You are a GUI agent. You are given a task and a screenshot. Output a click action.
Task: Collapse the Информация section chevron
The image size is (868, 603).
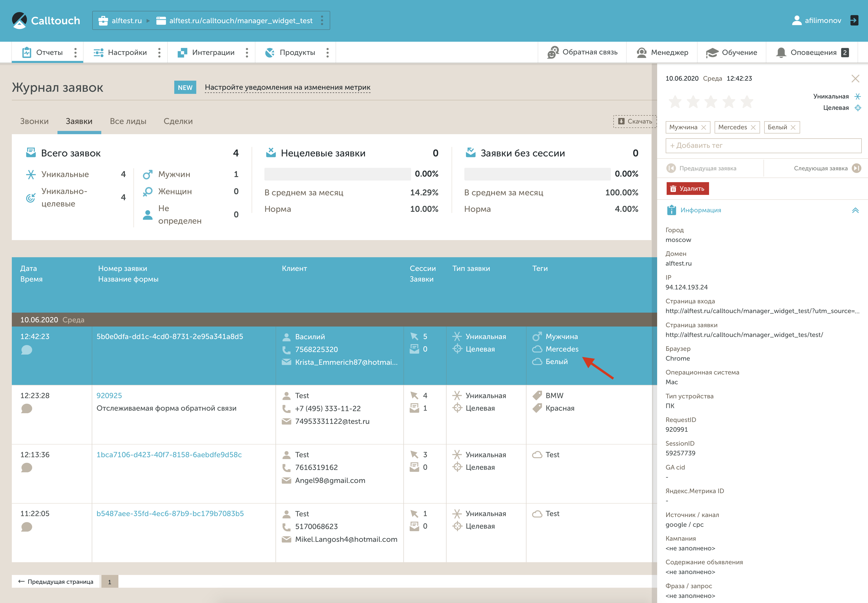(x=855, y=210)
